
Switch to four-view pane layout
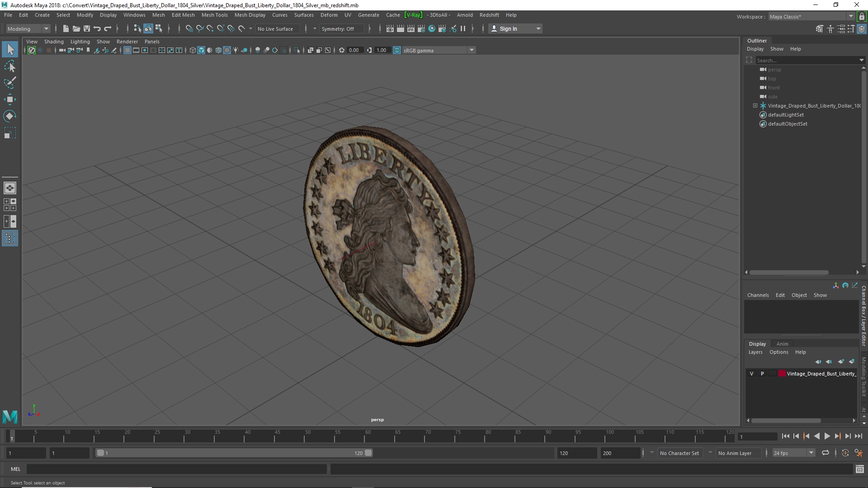click(x=10, y=205)
